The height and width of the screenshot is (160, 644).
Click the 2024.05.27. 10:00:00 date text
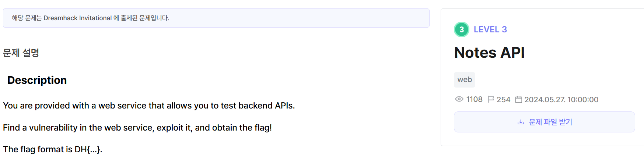tap(561, 100)
